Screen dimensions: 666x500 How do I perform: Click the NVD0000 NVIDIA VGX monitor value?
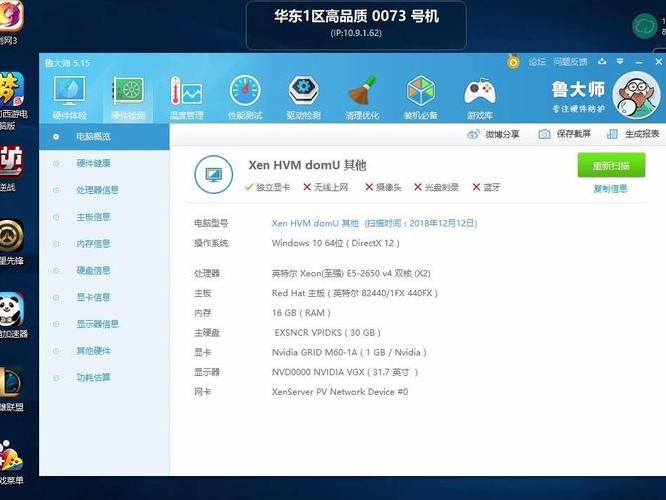[x=345, y=373]
